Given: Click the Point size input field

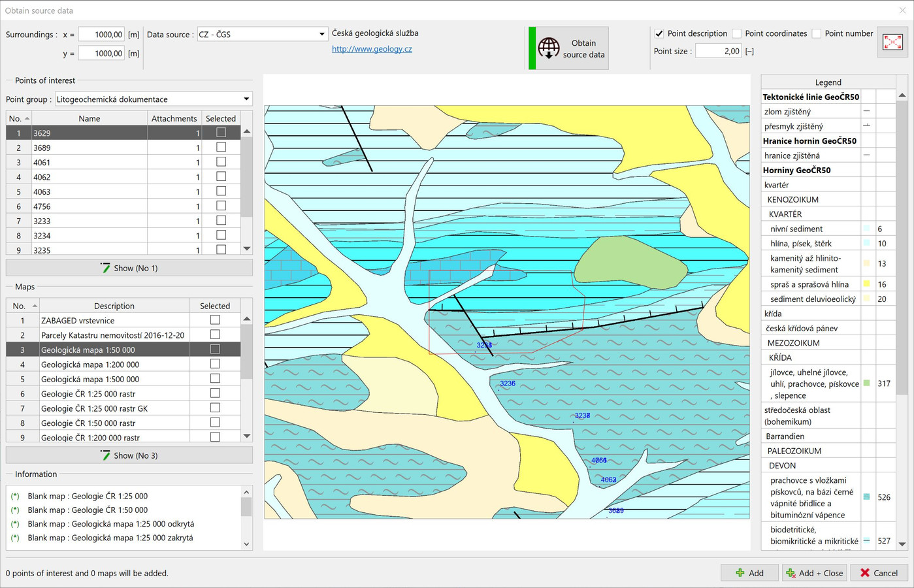Looking at the screenshot, I should (718, 51).
